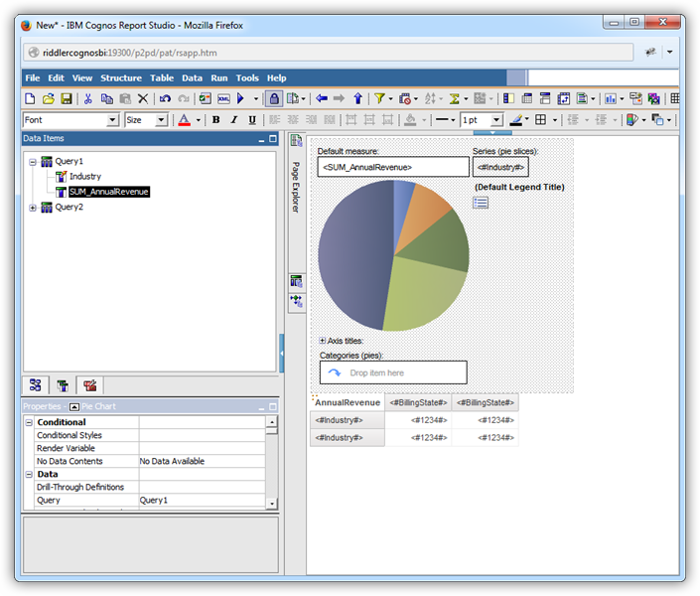Click the Delete X icon
The width and height of the screenshot is (700, 596).
pyautogui.click(x=143, y=98)
